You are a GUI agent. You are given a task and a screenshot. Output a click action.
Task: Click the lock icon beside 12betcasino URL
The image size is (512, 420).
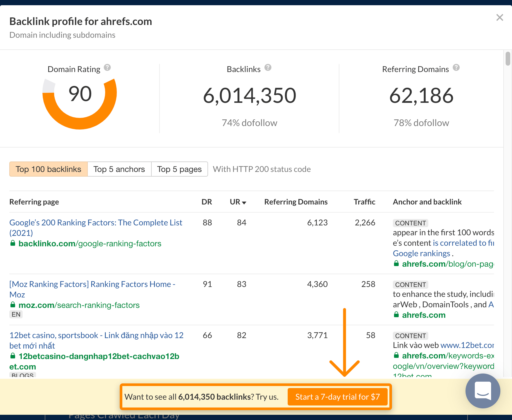click(13, 356)
